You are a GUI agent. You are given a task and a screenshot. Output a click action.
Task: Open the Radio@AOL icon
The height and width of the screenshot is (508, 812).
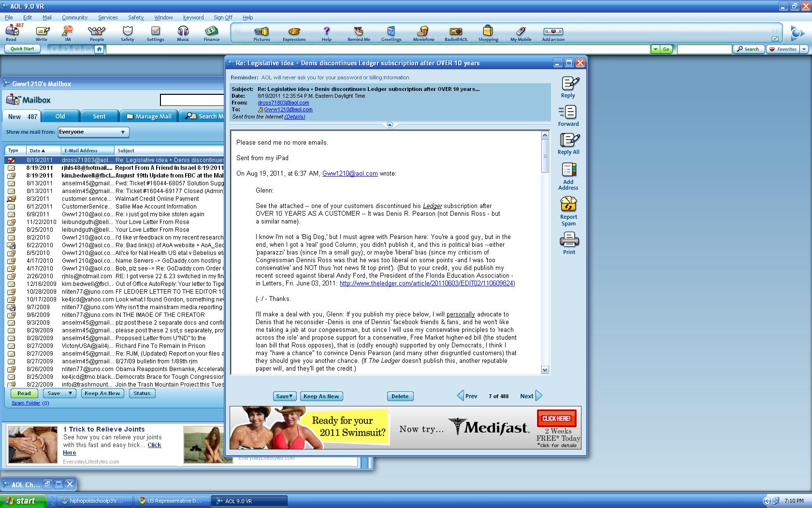456,33
